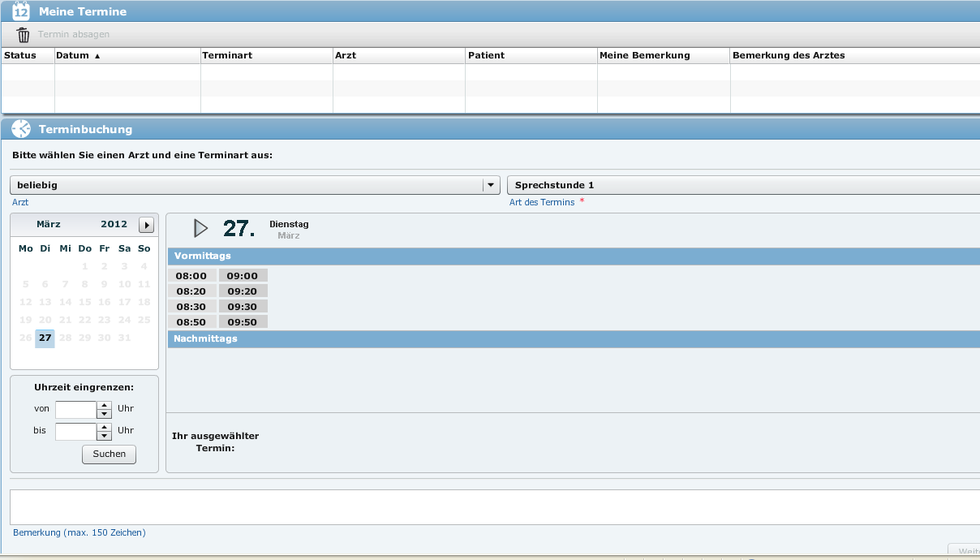Select day 27 in the March calendar
Screen dimensions: 980x560
click(45, 338)
